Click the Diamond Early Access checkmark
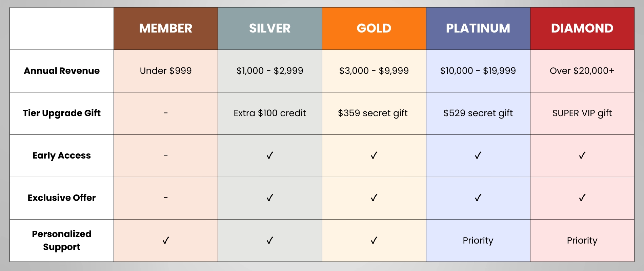Screen dimensions: 644x271 point(582,155)
